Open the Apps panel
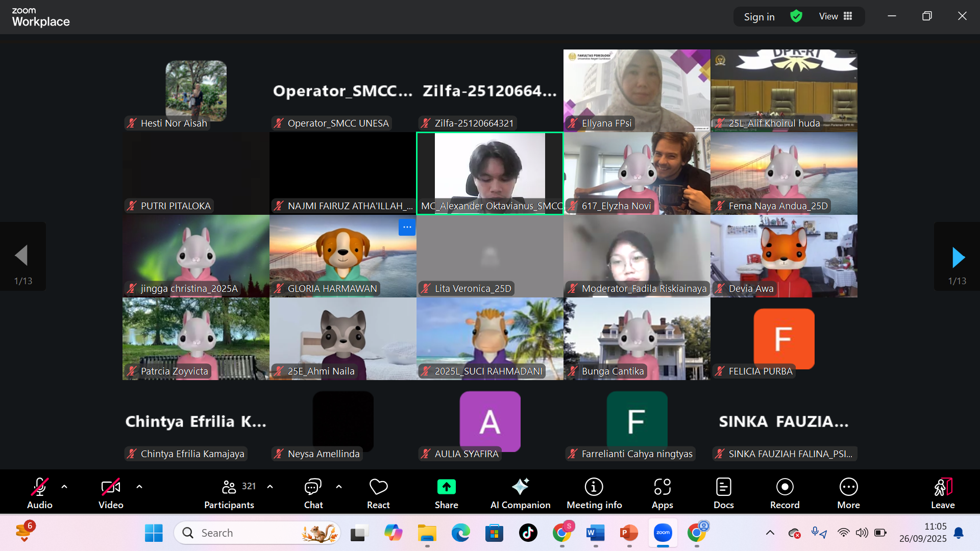This screenshot has height=551, width=980. (662, 493)
